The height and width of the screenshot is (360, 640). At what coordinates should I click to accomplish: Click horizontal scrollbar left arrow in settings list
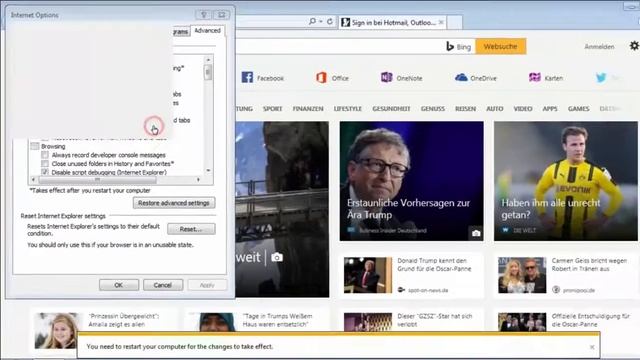(33, 180)
